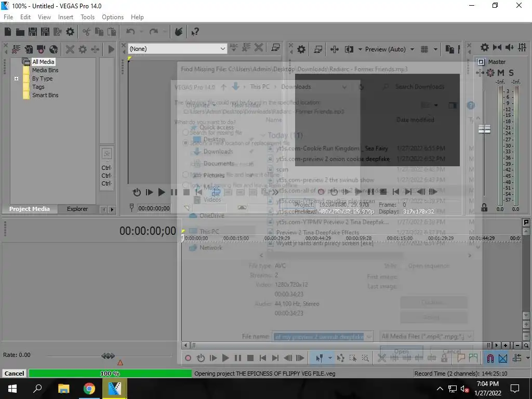Image resolution: width=532 pixels, height=399 pixels.
Task: Select the envelope edit tool in timeline toolbar
Action: [340, 358]
